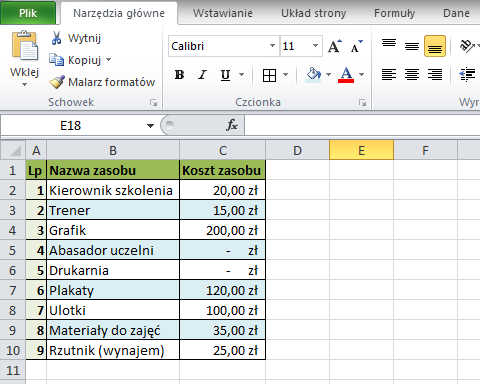Activate Malarz formatów format painter
Screen dimensions: 480x384
(102, 82)
